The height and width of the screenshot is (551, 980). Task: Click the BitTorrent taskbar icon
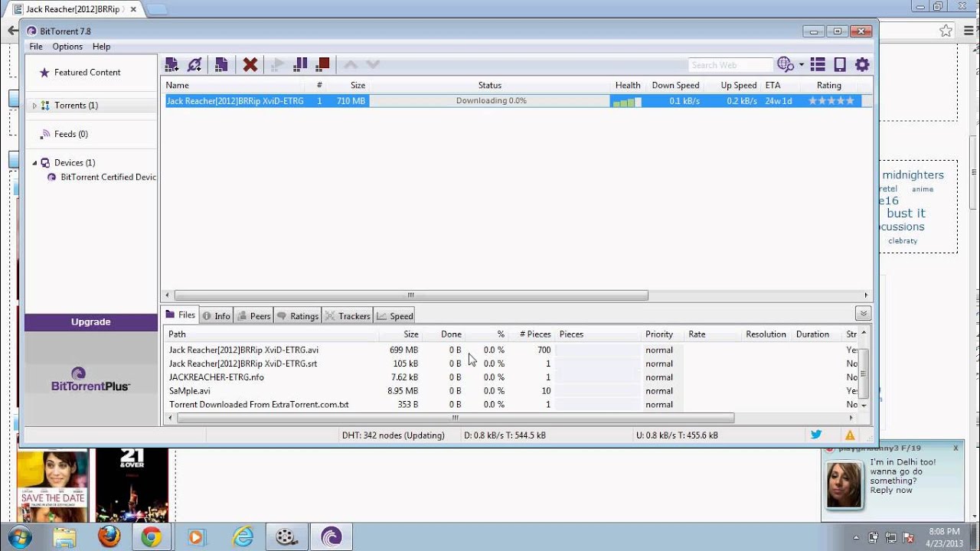tap(332, 536)
